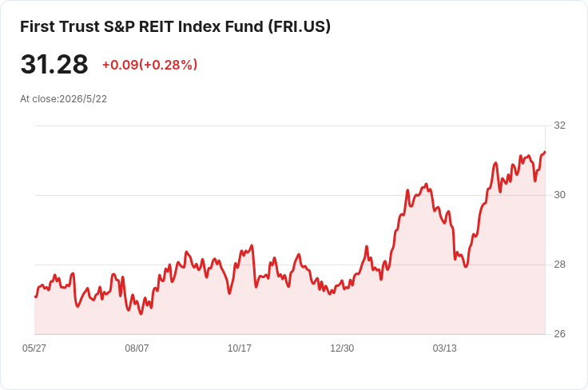Viewport: 588px width, 390px height.
Task: Click the 32 value on the price axis
Action: (559, 125)
